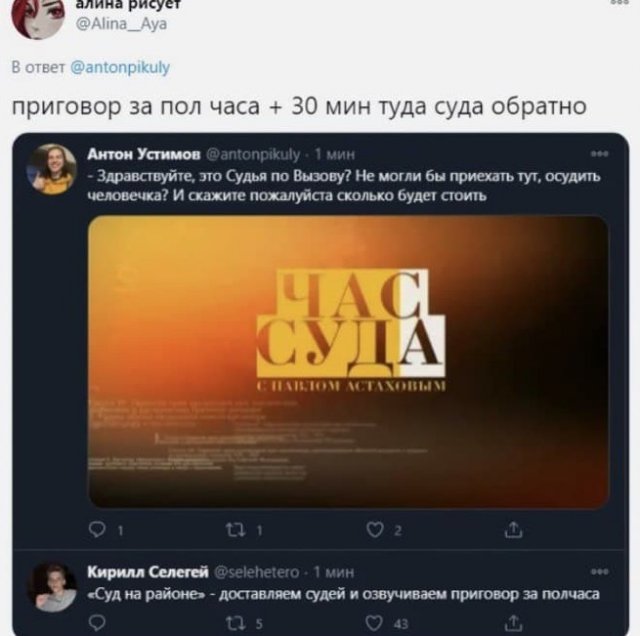The width and height of the screenshot is (640, 636).
Task: Open @Alina__Aya profile handle
Action: [122, 24]
